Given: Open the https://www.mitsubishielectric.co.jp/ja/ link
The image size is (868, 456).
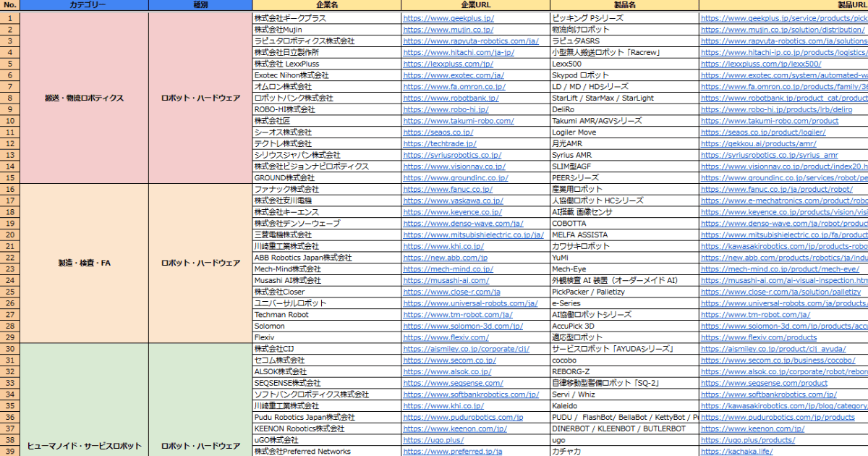Looking at the screenshot, I should pos(474,235).
